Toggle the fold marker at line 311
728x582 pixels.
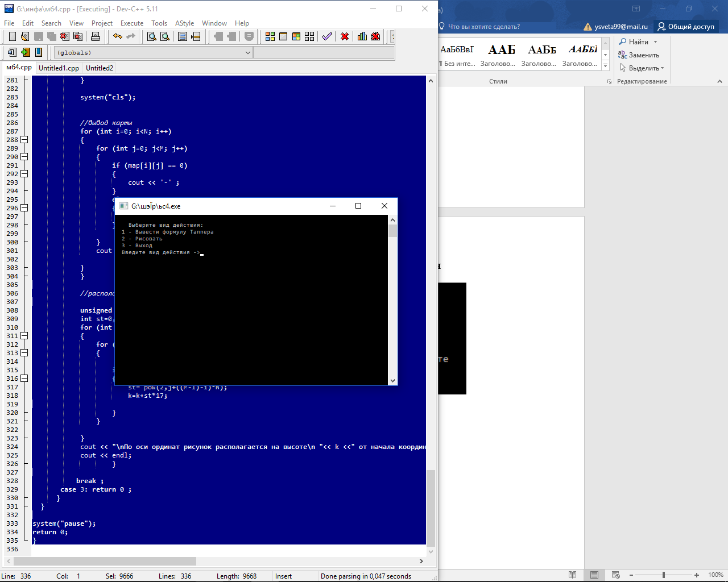pyautogui.click(x=24, y=336)
